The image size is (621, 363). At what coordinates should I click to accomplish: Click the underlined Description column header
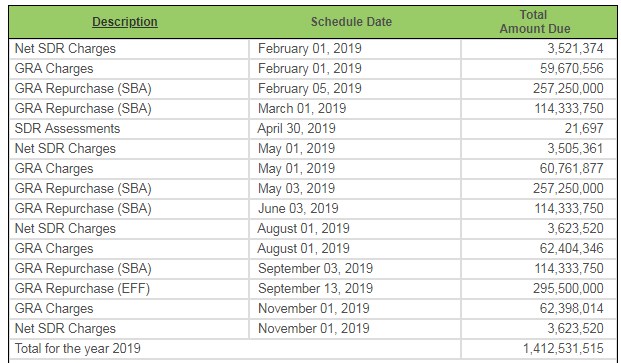[125, 22]
